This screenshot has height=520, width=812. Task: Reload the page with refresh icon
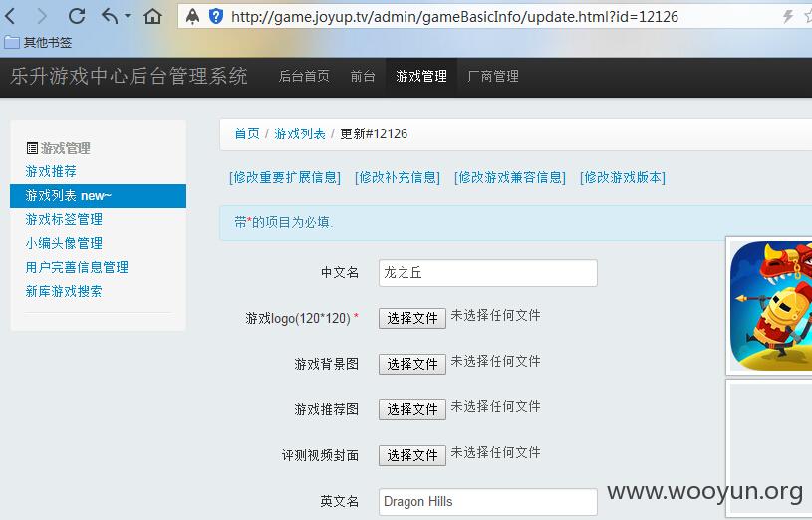77,17
